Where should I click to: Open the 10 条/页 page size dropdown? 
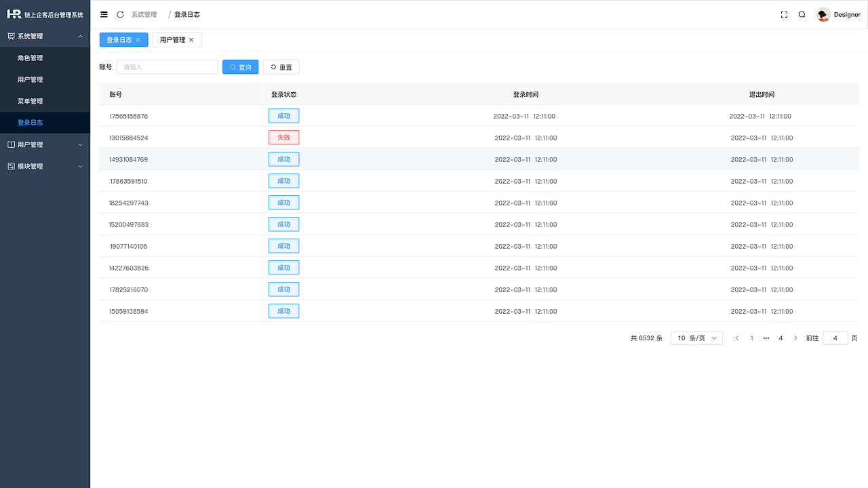click(x=696, y=338)
